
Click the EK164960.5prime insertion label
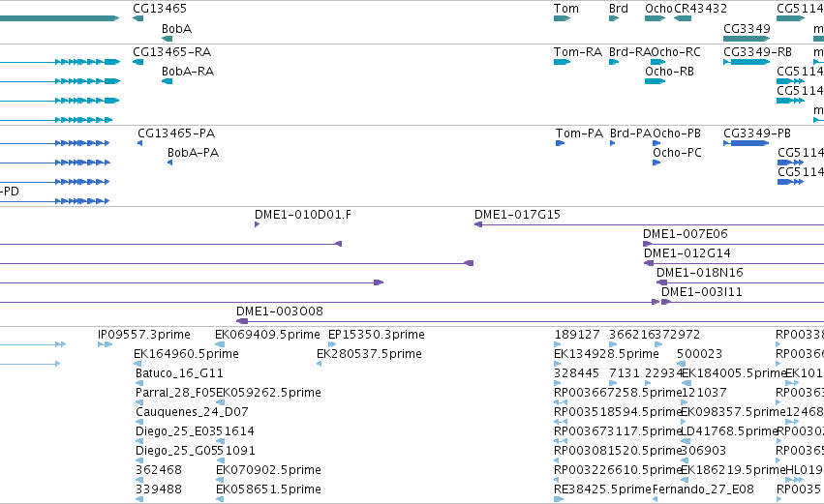pyautogui.click(x=186, y=354)
